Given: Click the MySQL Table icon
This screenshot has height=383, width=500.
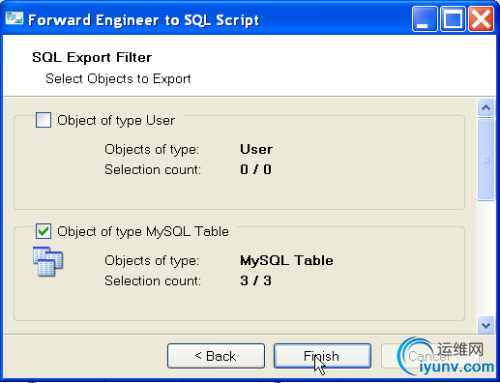Looking at the screenshot, I should (x=48, y=261).
